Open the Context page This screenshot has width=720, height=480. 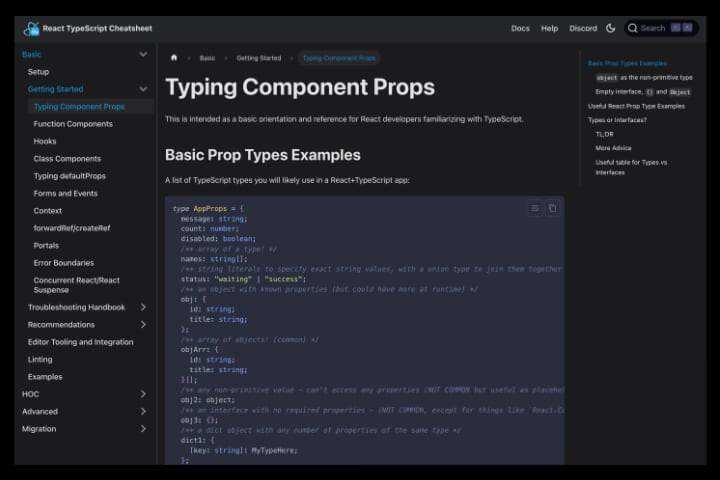pos(48,211)
